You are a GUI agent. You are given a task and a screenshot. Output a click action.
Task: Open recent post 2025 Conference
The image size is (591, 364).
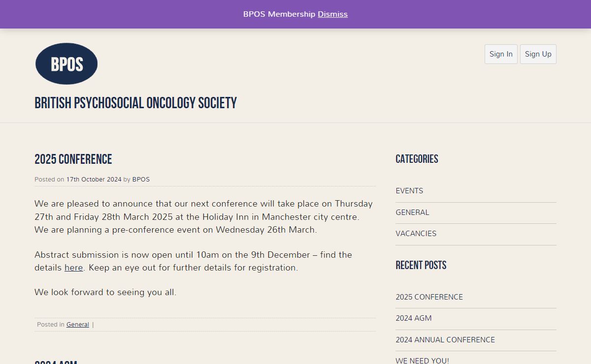[x=429, y=297]
